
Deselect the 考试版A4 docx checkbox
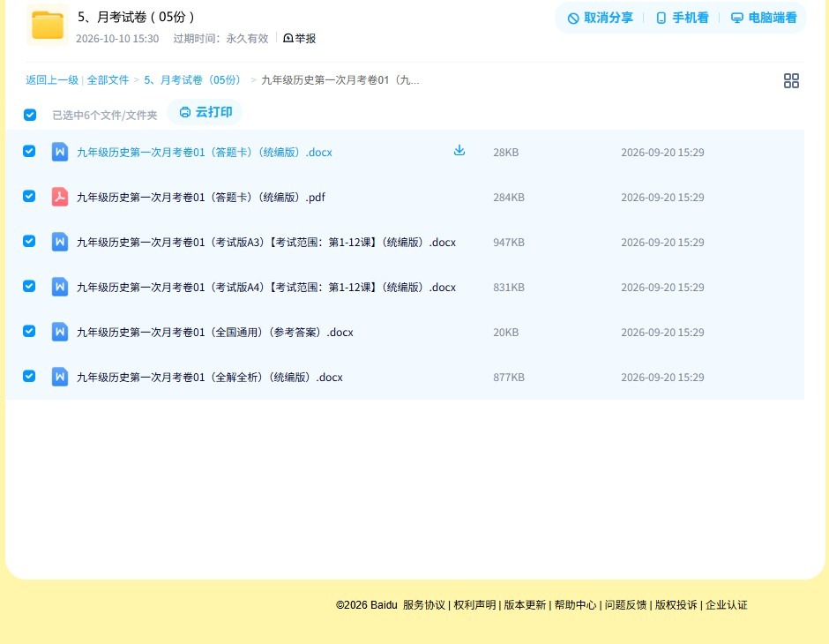29,286
